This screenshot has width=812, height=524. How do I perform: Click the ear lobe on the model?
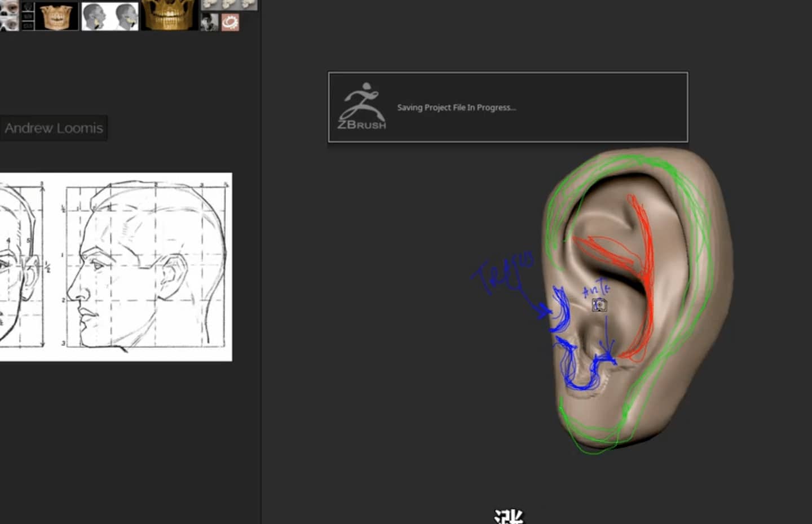(x=595, y=420)
